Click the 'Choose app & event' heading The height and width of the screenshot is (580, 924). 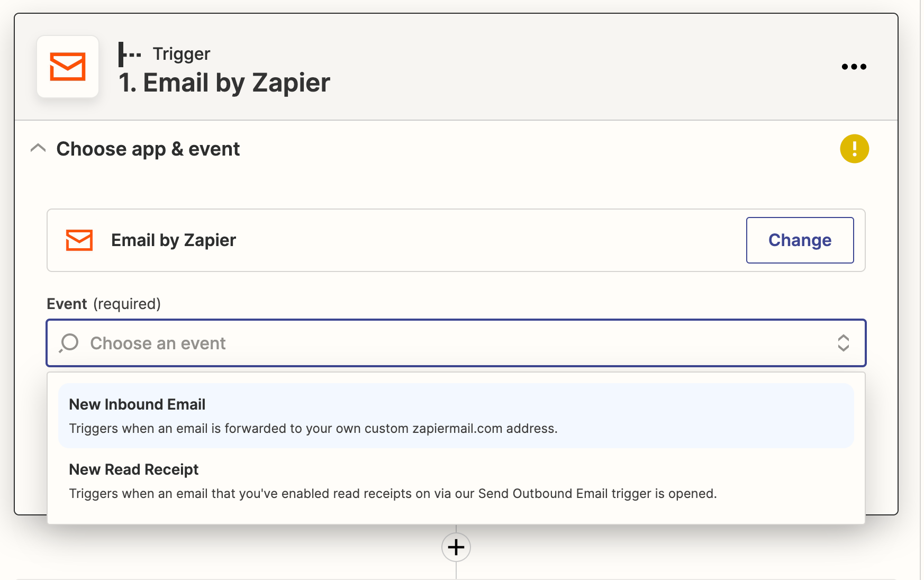pyautogui.click(x=148, y=149)
